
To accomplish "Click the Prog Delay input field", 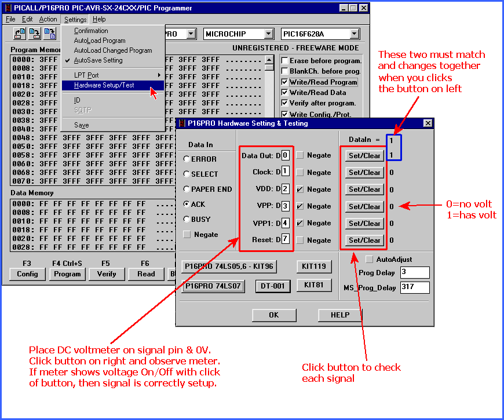I will click(x=415, y=272).
